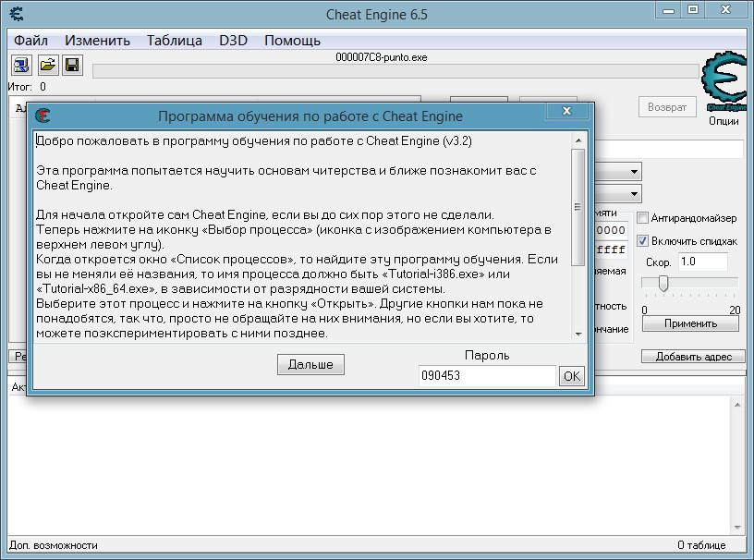Maximize the Cheat Engine window
This screenshot has height=560, width=754.
[693, 9]
